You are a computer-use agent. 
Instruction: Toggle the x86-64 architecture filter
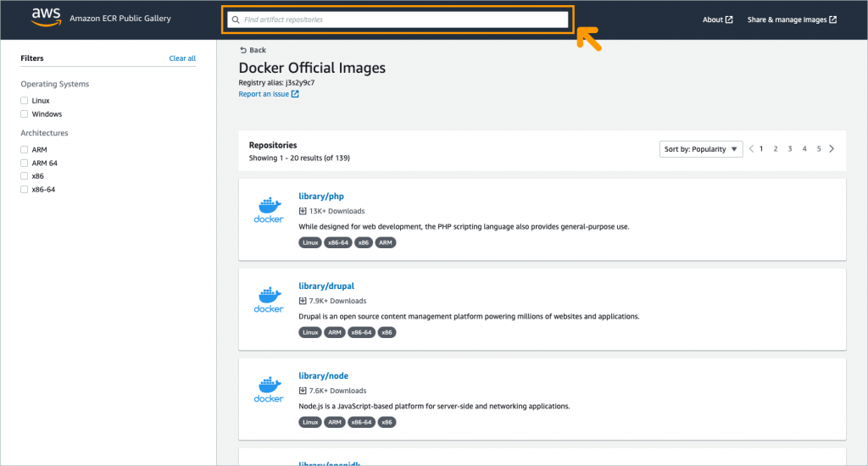25,189
